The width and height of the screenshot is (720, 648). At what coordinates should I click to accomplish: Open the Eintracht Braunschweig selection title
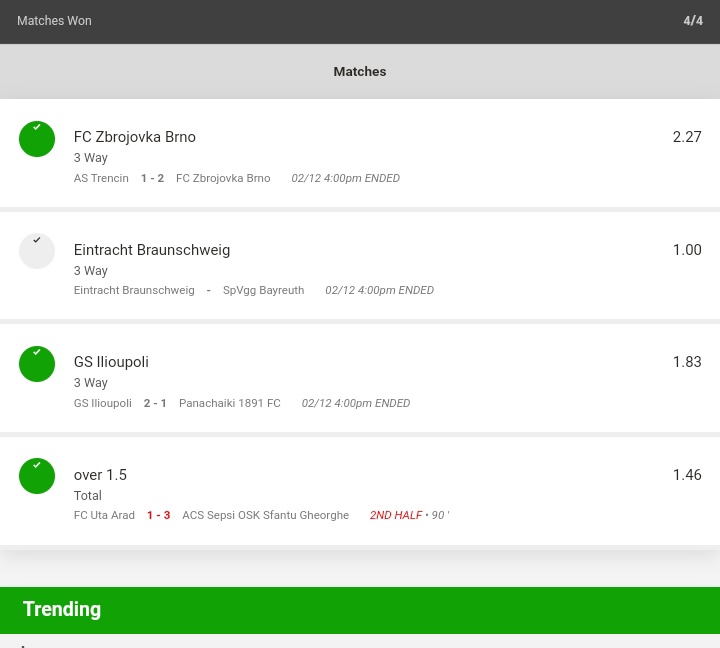click(x=152, y=250)
